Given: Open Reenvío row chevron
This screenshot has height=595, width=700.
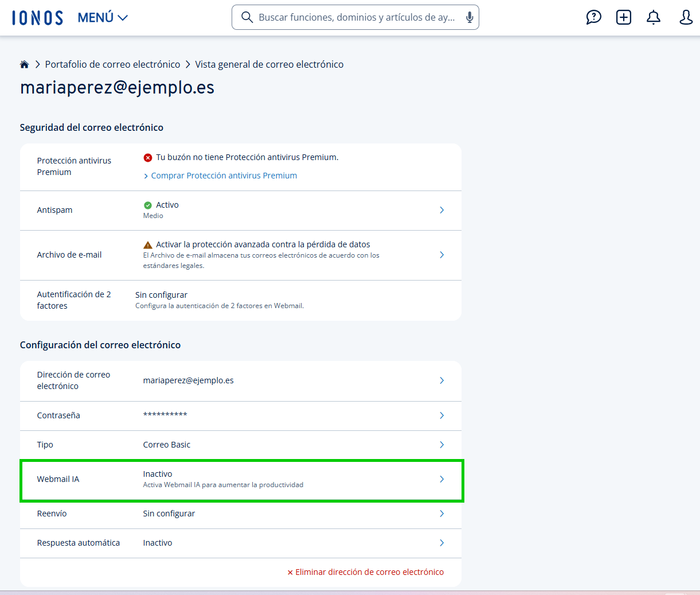Looking at the screenshot, I should coord(441,514).
